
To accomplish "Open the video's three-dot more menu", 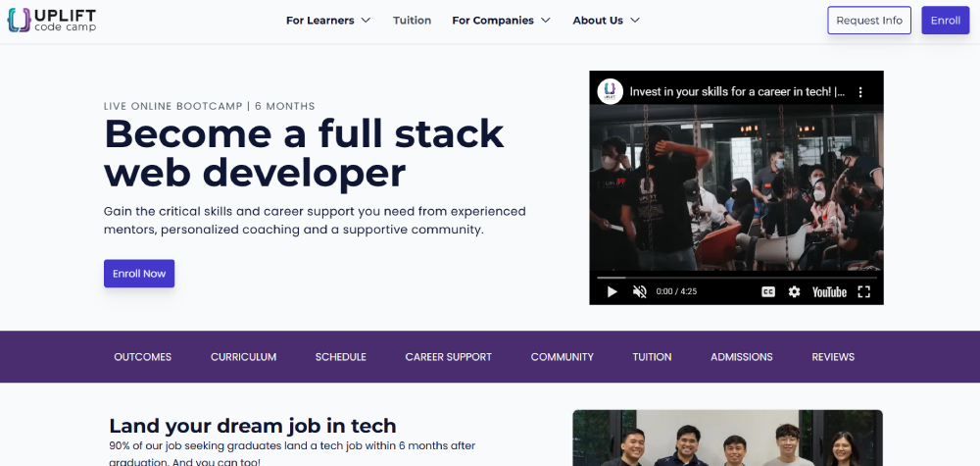I will click(860, 92).
